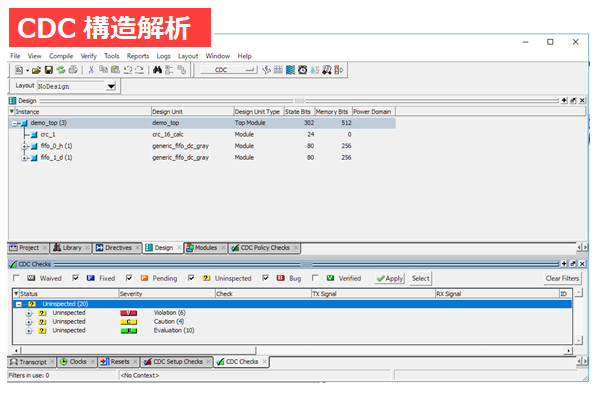
Task: Open the CDC mode dropdown in toolbar
Action: click(x=228, y=70)
